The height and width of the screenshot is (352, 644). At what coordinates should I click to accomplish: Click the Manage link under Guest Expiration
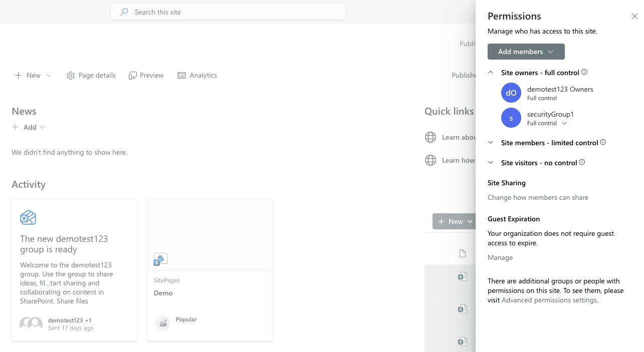coord(500,257)
